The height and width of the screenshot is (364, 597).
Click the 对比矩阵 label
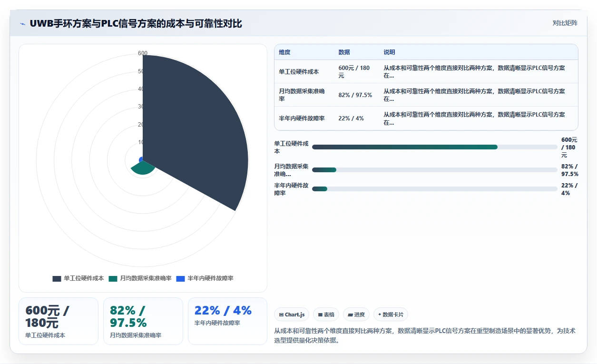coord(565,23)
